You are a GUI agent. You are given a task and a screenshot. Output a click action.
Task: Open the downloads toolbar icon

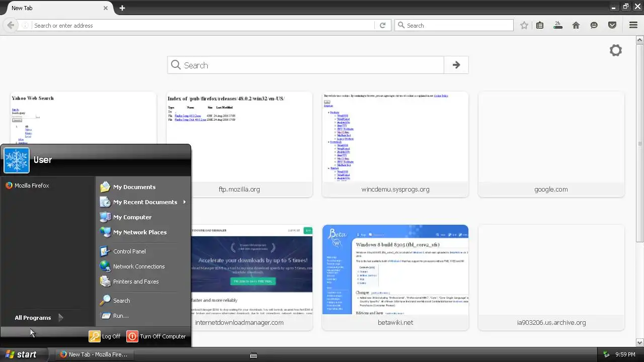pos(557,25)
